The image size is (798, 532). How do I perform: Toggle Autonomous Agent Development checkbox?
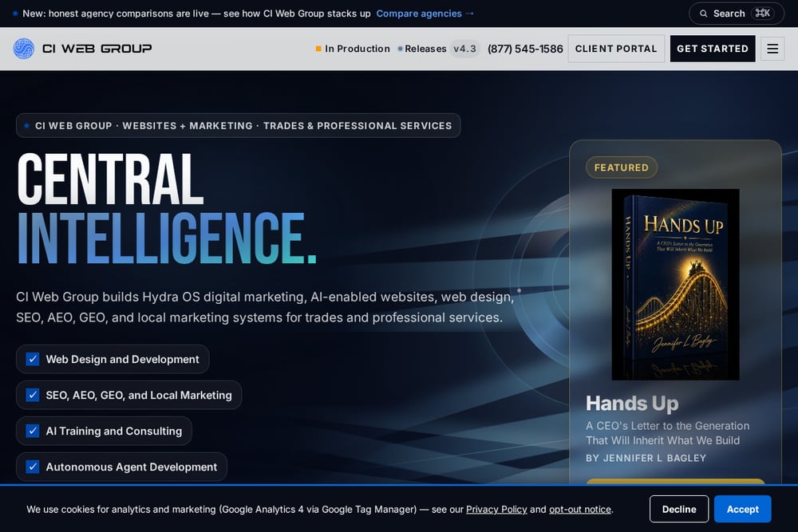point(33,467)
